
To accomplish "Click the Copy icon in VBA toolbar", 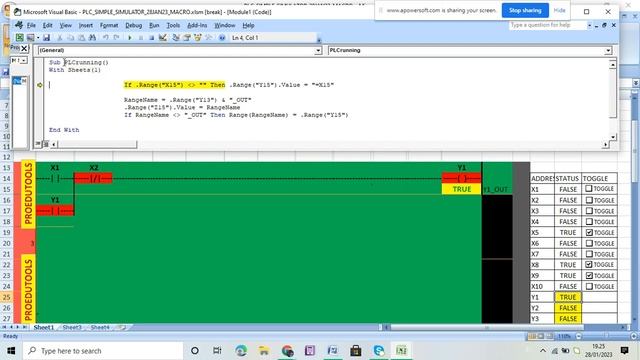I will pyautogui.click(x=71, y=38).
